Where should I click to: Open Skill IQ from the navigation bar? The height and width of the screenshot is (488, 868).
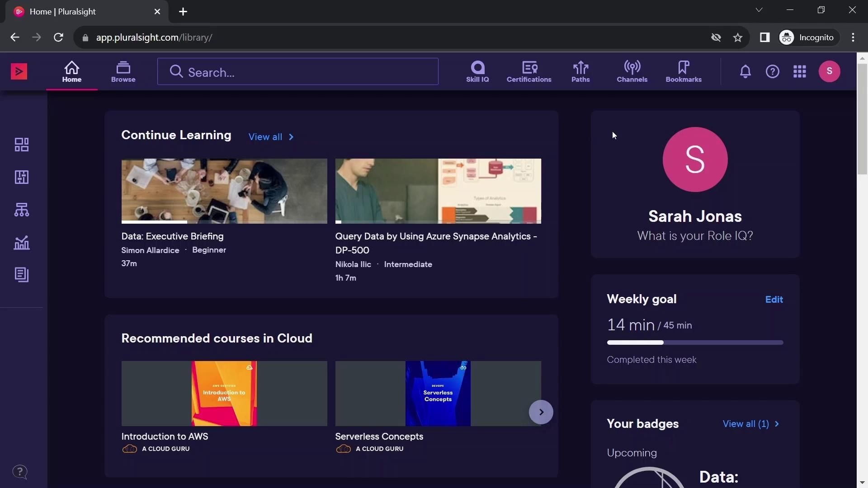(x=477, y=71)
